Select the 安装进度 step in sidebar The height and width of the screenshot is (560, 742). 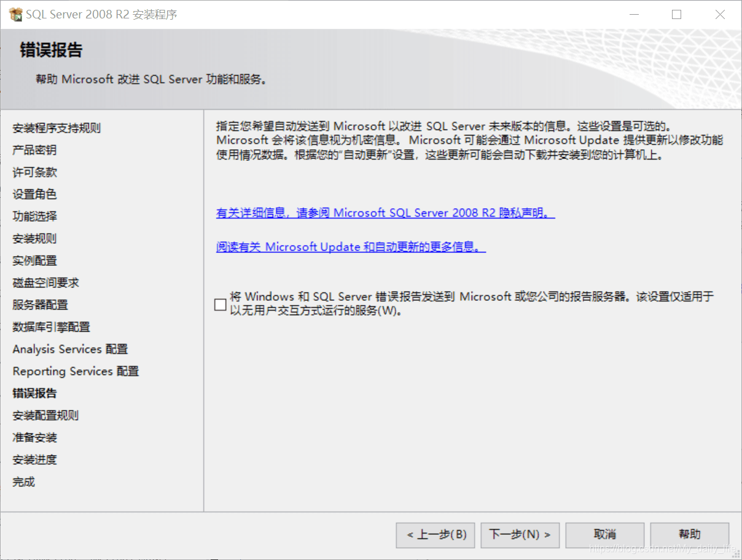(x=34, y=460)
